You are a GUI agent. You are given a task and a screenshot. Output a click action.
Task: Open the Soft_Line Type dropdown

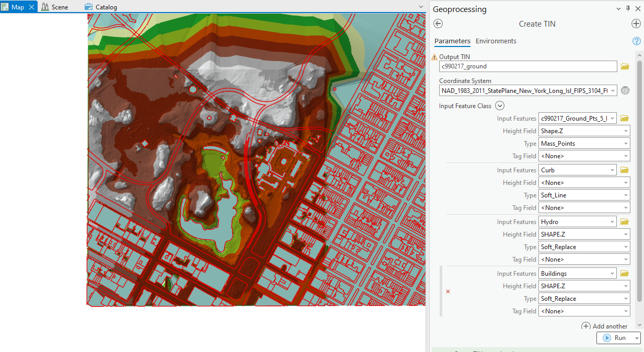point(584,195)
